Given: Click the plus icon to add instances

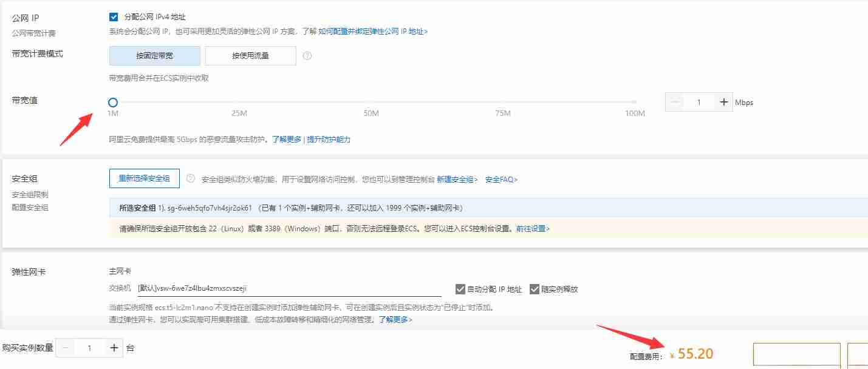Looking at the screenshot, I should (114, 348).
